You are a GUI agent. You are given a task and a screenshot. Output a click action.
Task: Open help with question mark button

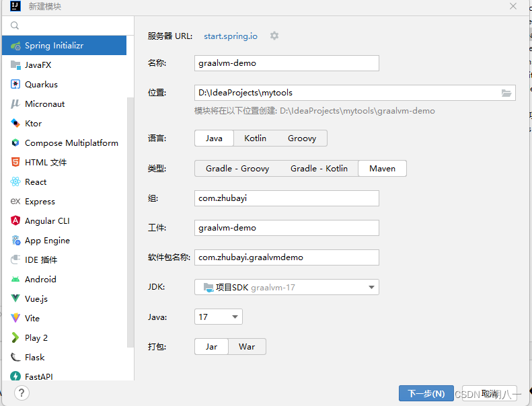22,393
